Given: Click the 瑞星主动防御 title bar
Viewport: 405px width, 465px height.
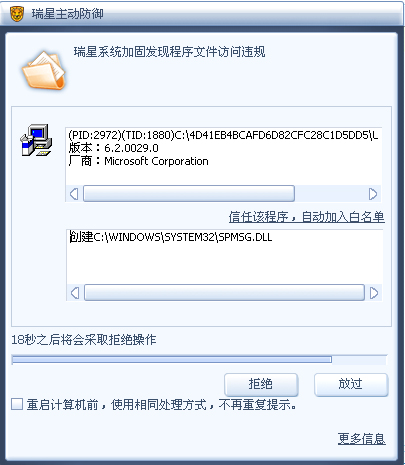Looking at the screenshot, I should point(202,14).
